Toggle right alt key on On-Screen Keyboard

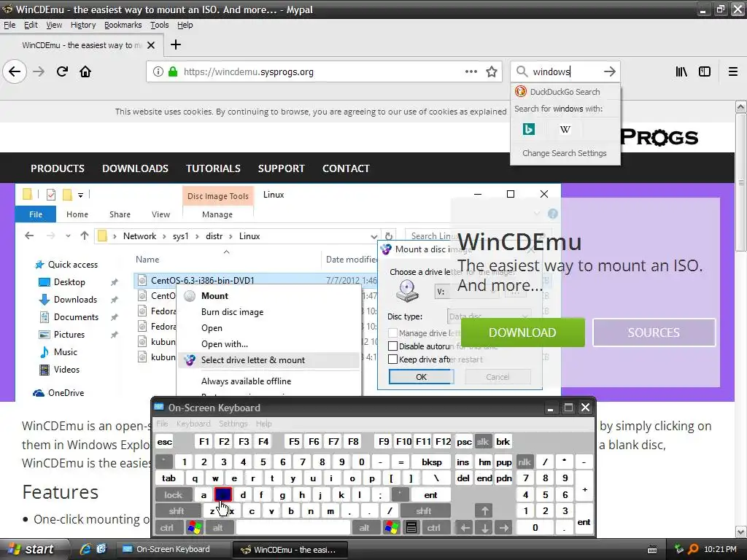coord(365,527)
